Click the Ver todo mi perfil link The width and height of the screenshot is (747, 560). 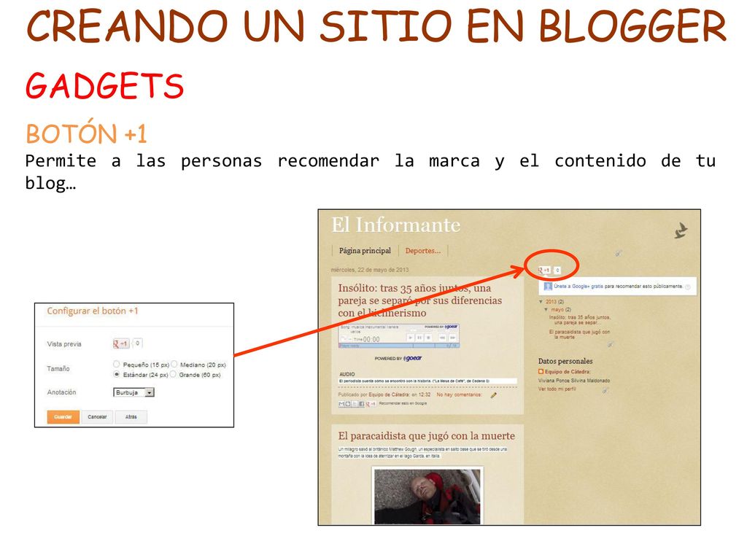[557, 389]
